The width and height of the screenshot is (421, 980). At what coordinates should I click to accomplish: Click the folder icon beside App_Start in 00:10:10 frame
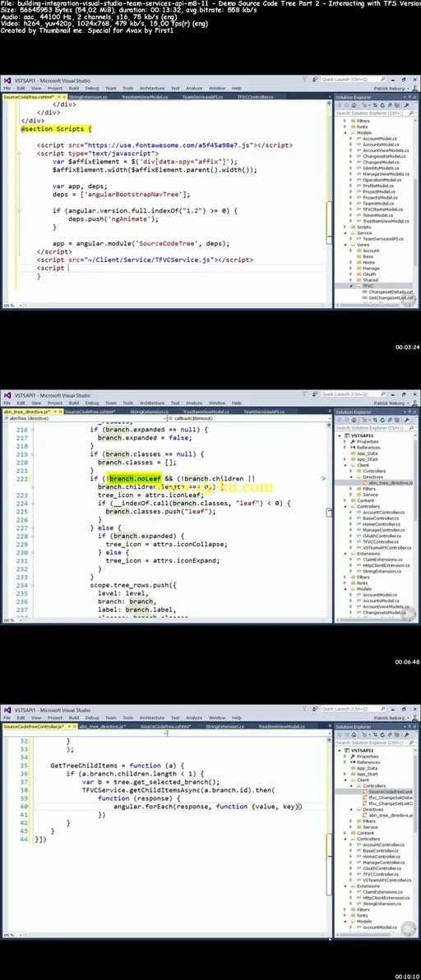tap(352, 774)
